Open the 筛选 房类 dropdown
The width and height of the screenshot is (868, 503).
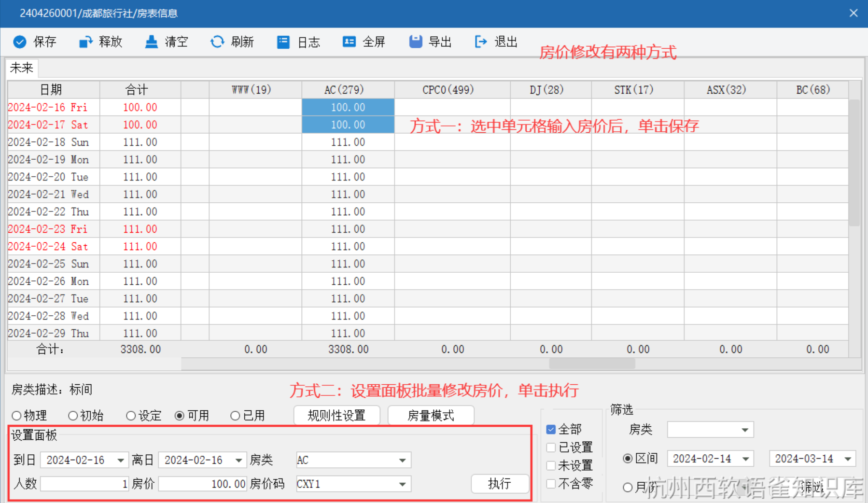(745, 430)
